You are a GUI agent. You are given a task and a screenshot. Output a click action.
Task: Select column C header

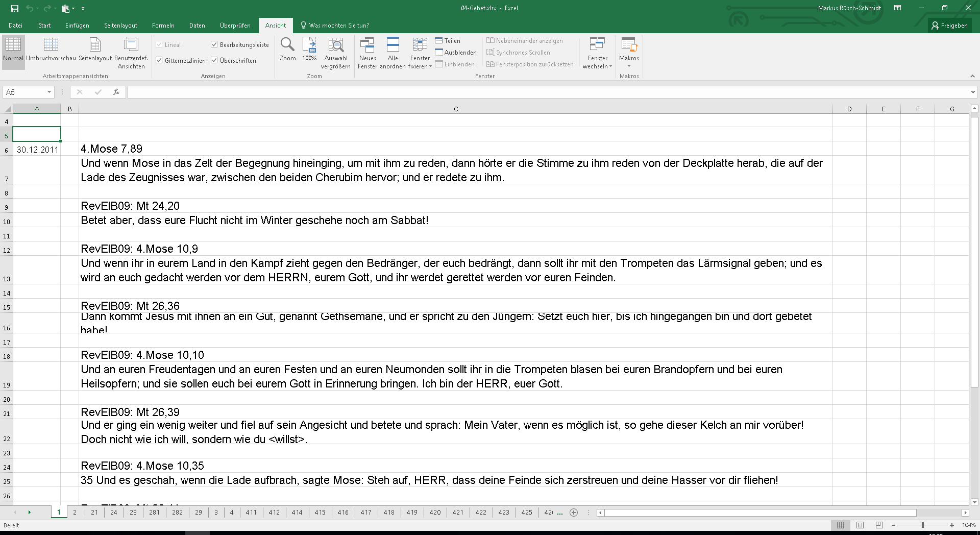[455, 109]
